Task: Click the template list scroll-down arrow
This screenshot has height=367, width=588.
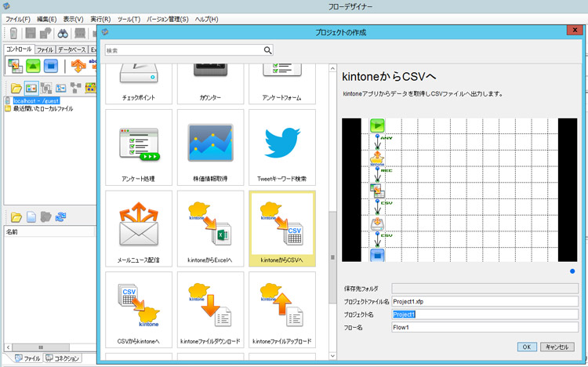Action: 332,355
